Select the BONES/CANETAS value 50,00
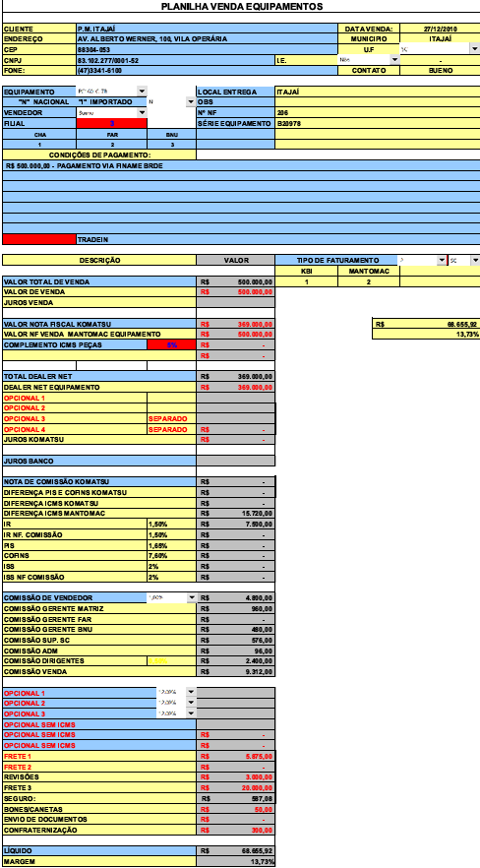This screenshot has width=480, height=868. pyautogui.click(x=236, y=809)
